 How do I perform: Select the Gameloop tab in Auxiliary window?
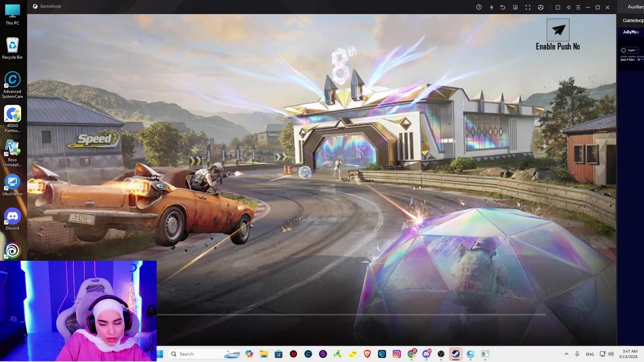tap(633, 21)
